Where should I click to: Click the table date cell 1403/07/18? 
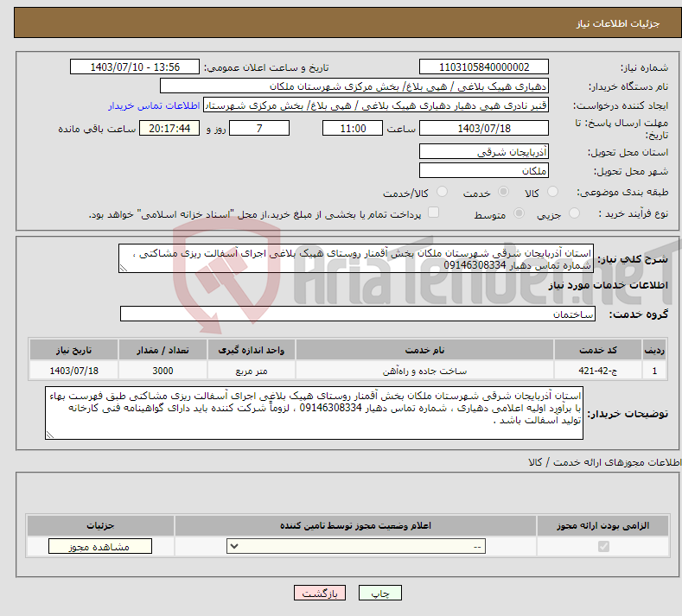[73, 371]
